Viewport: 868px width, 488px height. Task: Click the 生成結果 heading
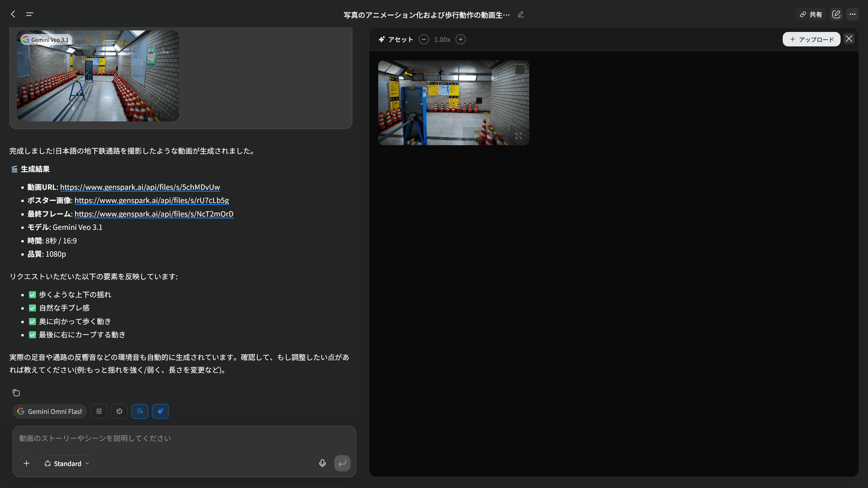(35, 169)
